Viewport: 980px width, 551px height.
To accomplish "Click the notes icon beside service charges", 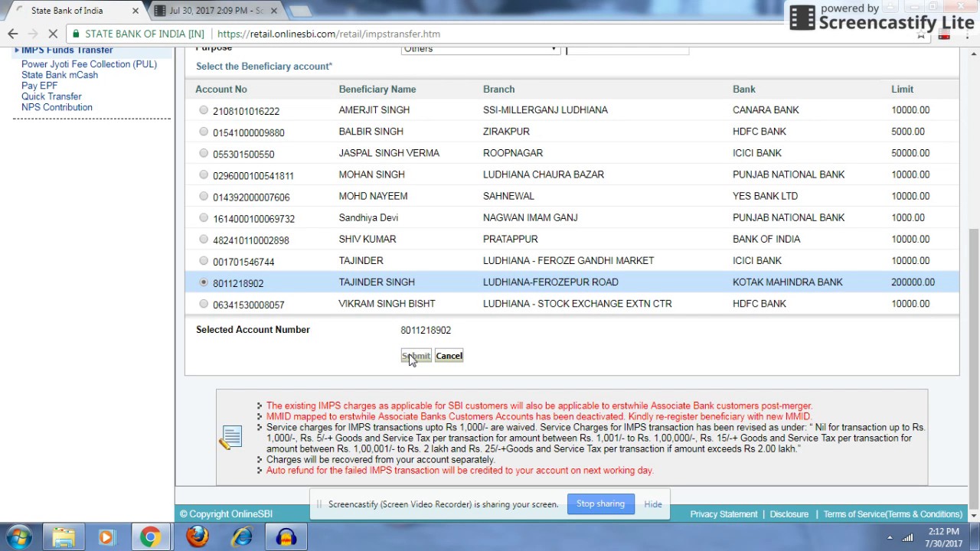I will click(x=230, y=438).
